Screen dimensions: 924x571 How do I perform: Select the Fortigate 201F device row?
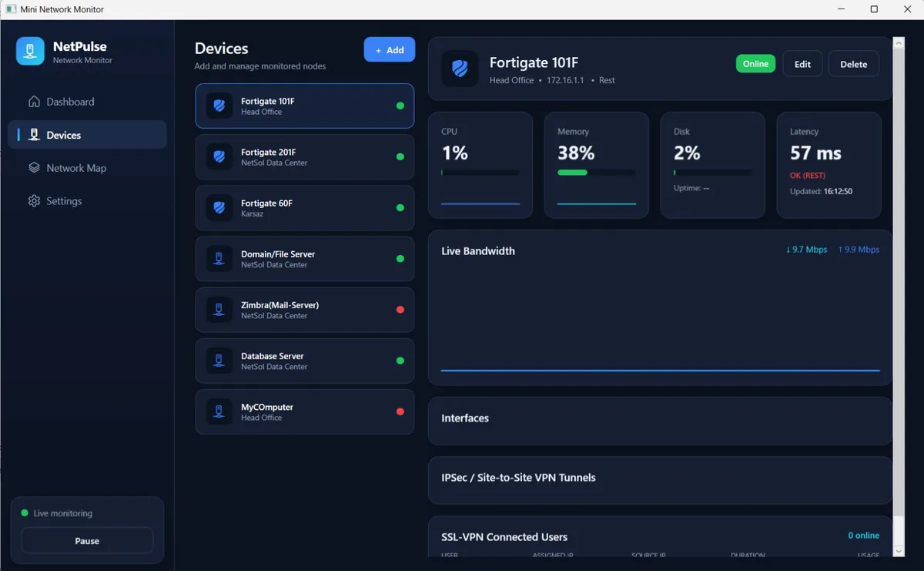304,157
